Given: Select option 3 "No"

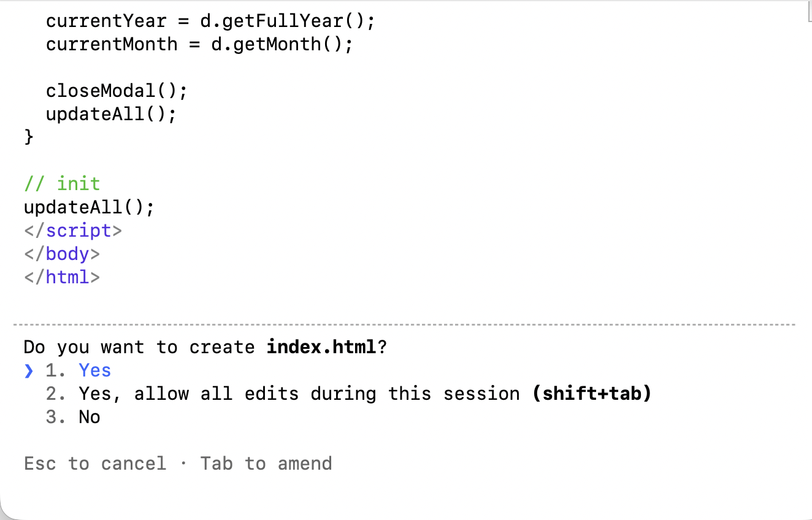Looking at the screenshot, I should (x=89, y=417).
